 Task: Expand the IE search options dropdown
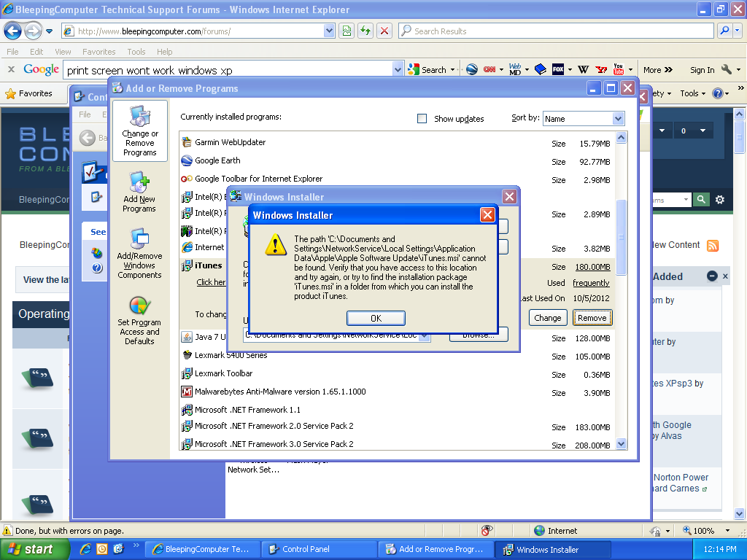(738, 31)
